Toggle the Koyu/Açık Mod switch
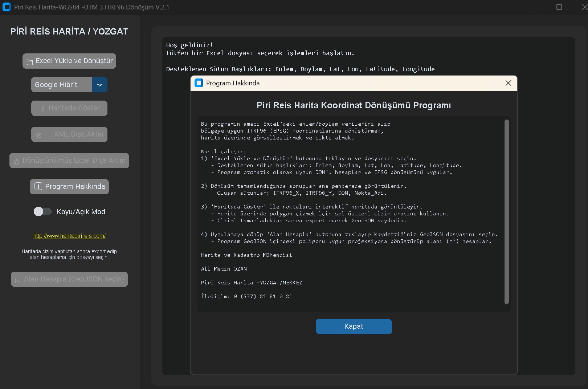Image resolution: width=588 pixels, height=389 pixels. [43, 211]
